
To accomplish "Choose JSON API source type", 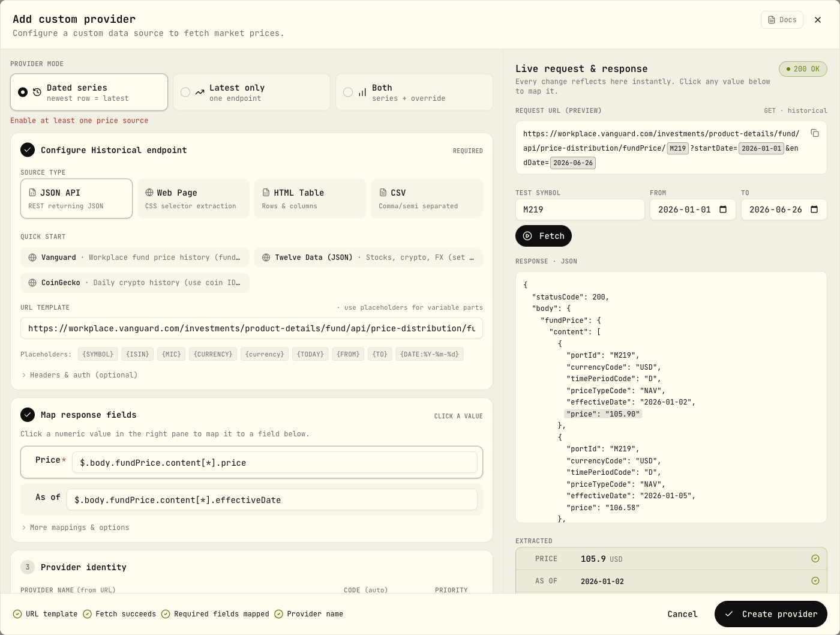I will [x=76, y=199].
